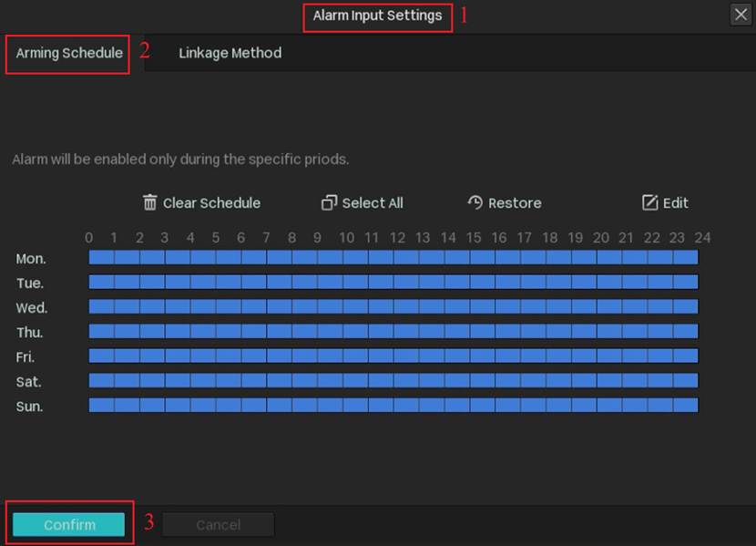Viewport: 756px width, 546px height.
Task: Select Monday's 0 to 1 hour block
Action: click(101, 258)
